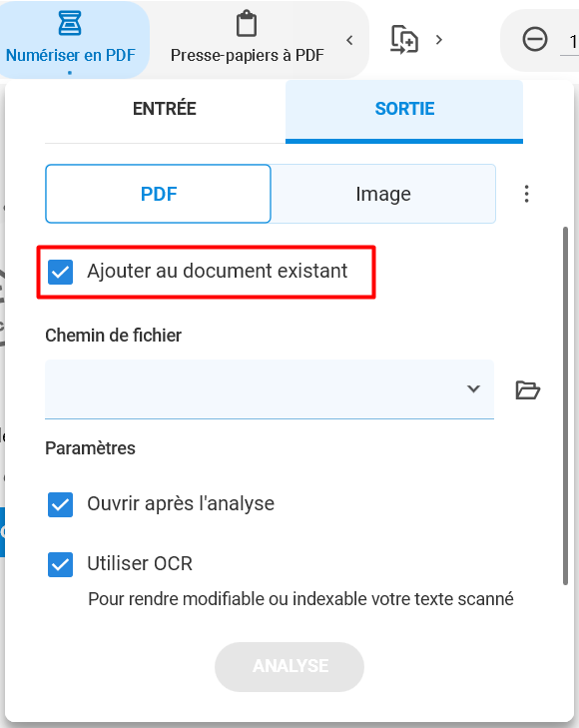This screenshot has height=728, width=579.
Task: Click the Numériser en PDF scanner icon
Action: (70, 23)
